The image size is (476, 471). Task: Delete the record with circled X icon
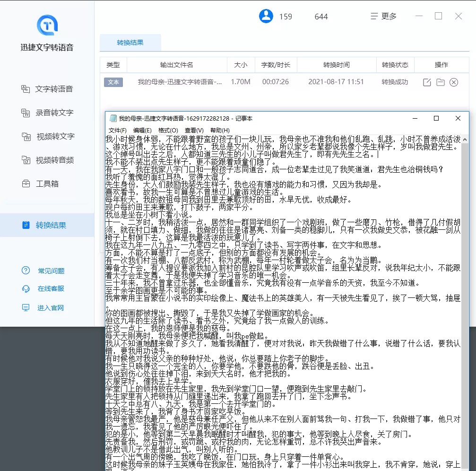point(454,82)
